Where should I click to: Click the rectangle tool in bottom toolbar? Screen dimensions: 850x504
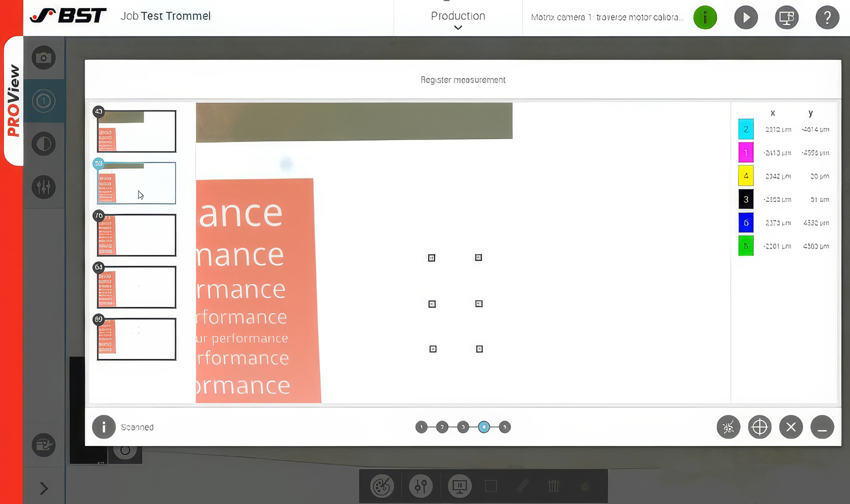491,486
